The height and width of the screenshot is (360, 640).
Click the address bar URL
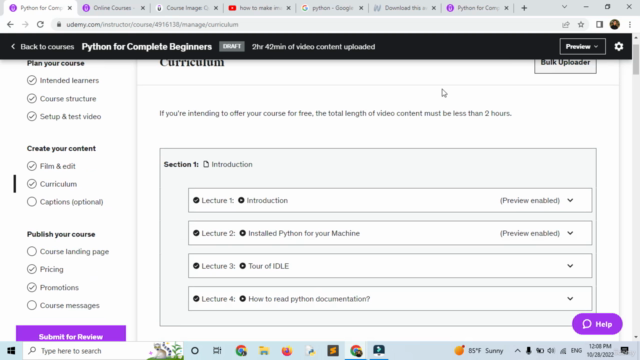[x=152, y=24]
